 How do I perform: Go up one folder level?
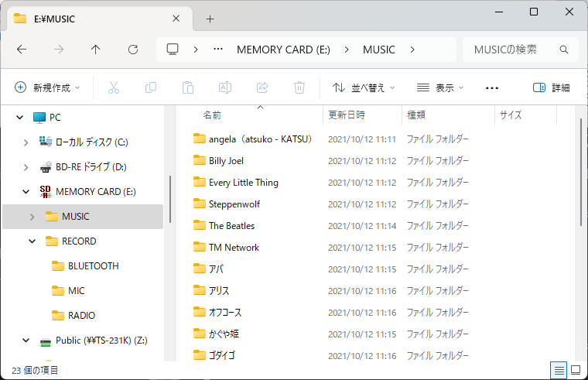(x=96, y=50)
